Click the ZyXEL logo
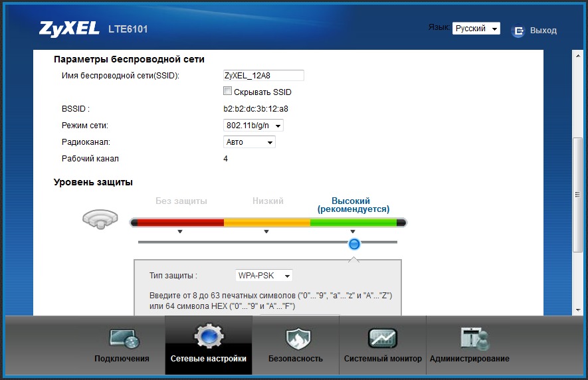Screen dimensions: 588x380 point(69,29)
